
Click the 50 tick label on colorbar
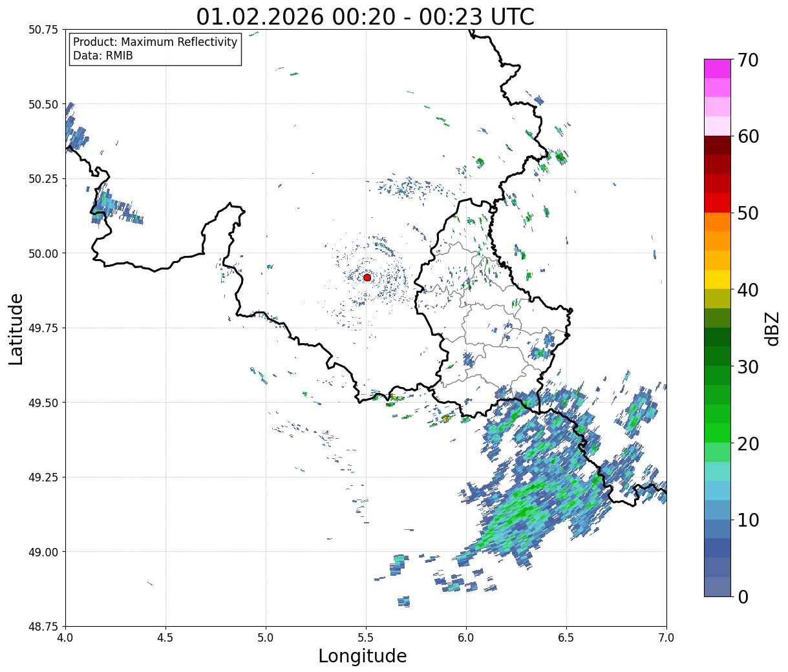coord(748,213)
